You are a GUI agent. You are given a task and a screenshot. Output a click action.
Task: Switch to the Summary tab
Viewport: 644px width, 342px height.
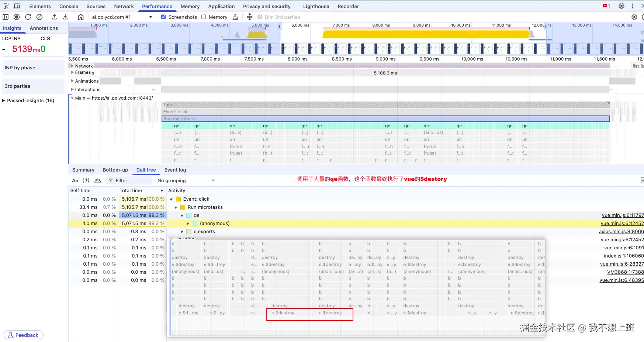pos(83,170)
